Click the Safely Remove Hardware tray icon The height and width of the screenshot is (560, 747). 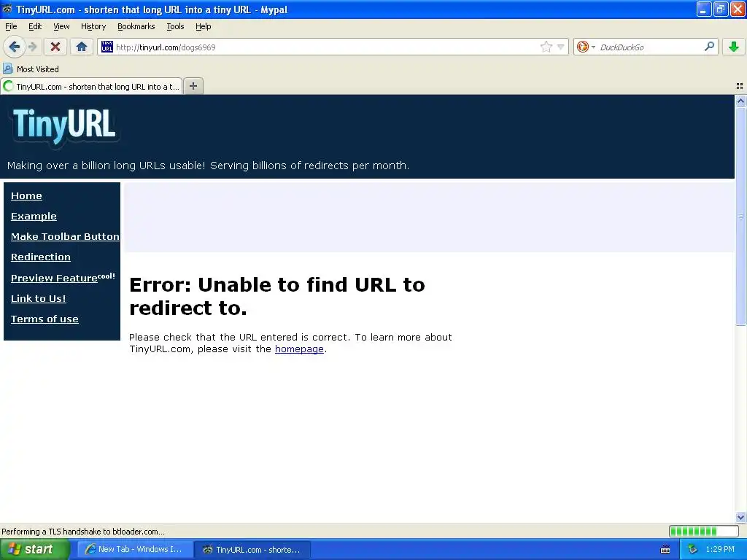point(692,550)
